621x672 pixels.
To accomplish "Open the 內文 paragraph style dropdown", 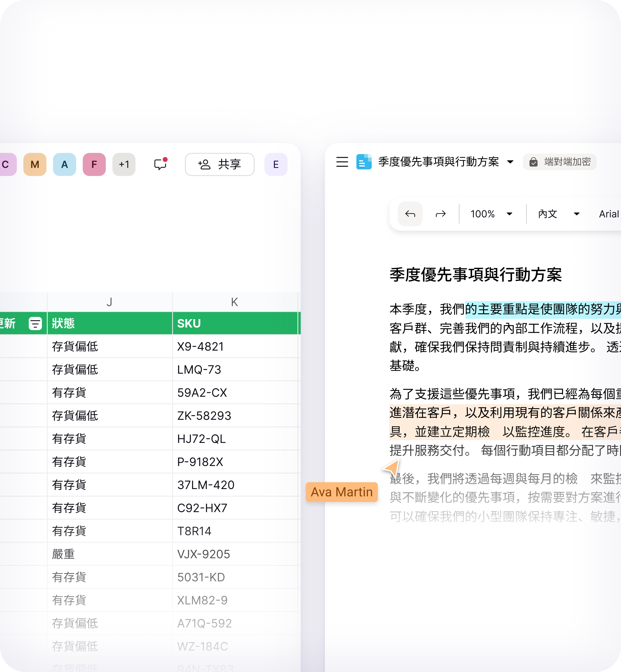I will pyautogui.click(x=559, y=214).
